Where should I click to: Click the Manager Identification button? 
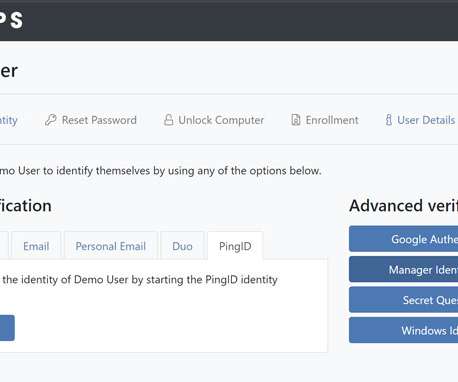pos(404,269)
